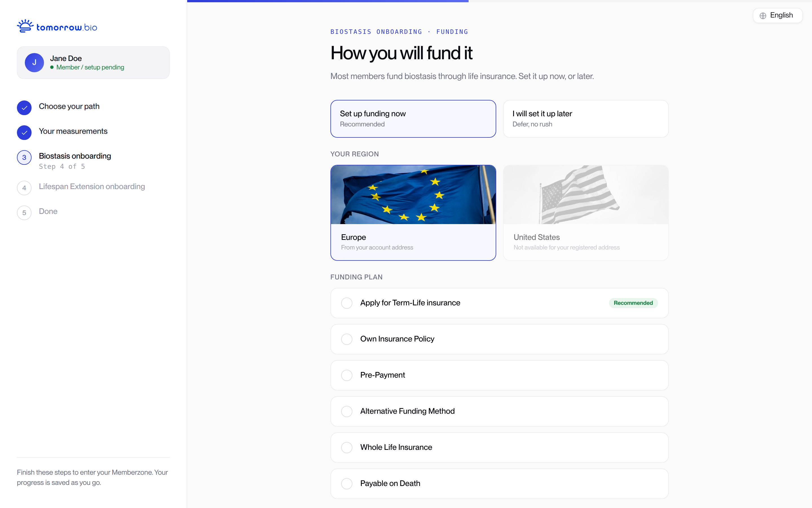Screen dimensions: 812x508
Task: Open Lifespan Extension onboarding step
Action: [x=92, y=187]
